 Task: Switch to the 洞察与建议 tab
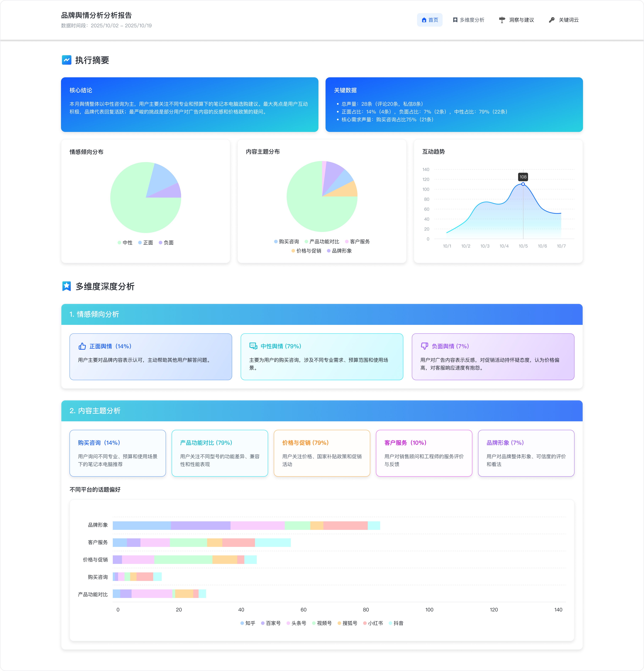[516, 20]
